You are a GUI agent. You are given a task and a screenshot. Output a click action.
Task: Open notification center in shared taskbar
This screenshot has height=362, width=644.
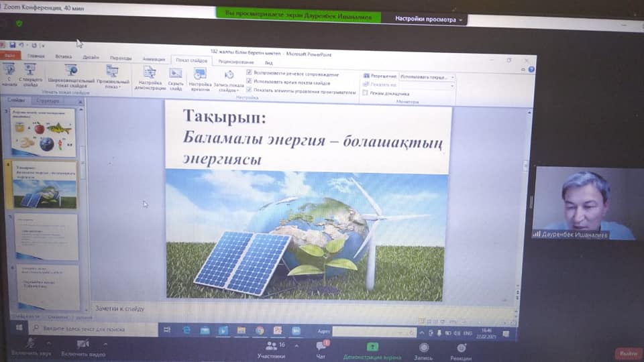(506, 334)
